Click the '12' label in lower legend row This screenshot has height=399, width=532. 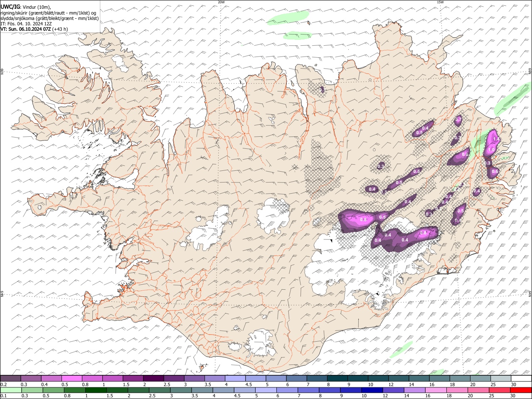[385, 396]
